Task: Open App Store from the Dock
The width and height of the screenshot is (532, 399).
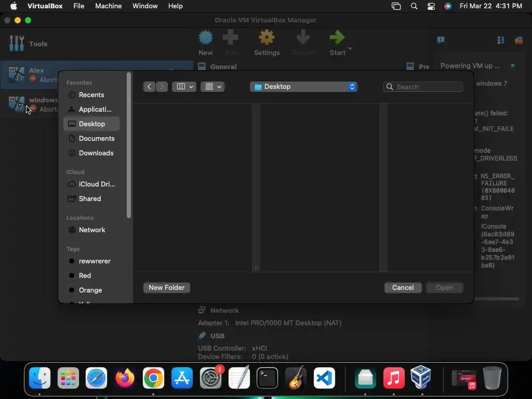Action: pos(182,378)
